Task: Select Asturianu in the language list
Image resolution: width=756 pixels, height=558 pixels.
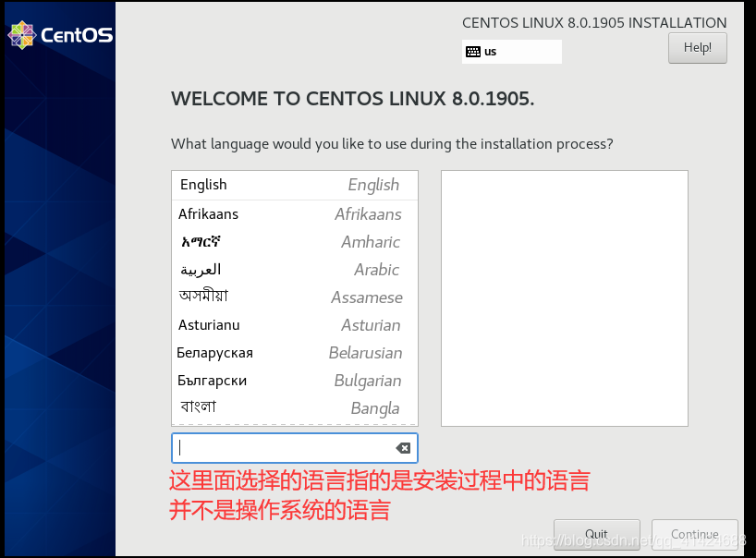Action: coord(295,325)
